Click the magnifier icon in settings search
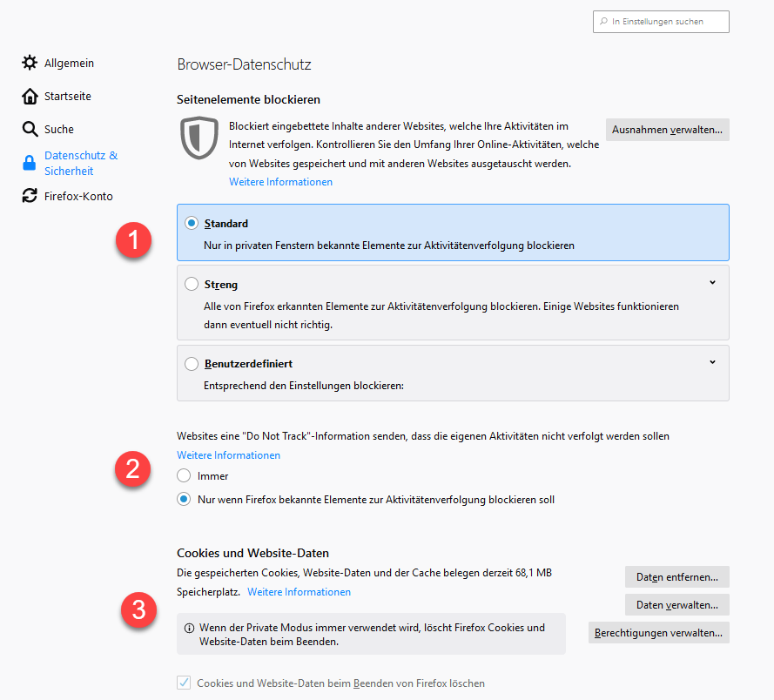 [604, 22]
